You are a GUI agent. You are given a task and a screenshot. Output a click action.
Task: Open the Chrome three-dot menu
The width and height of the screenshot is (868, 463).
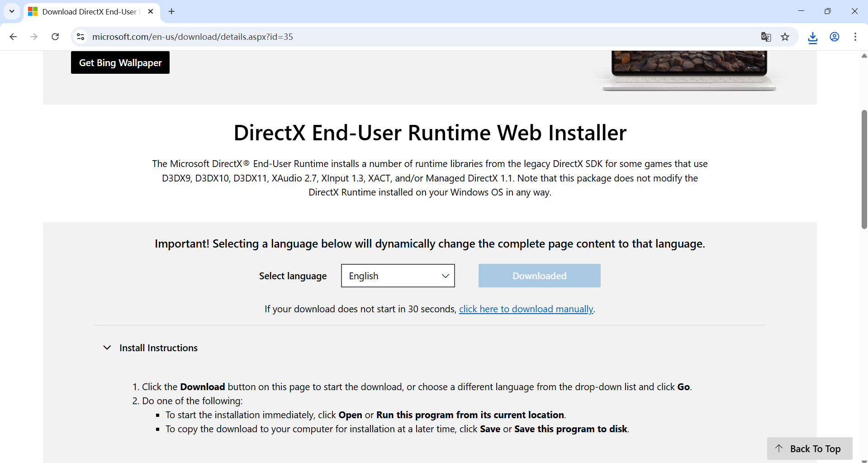click(855, 37)
